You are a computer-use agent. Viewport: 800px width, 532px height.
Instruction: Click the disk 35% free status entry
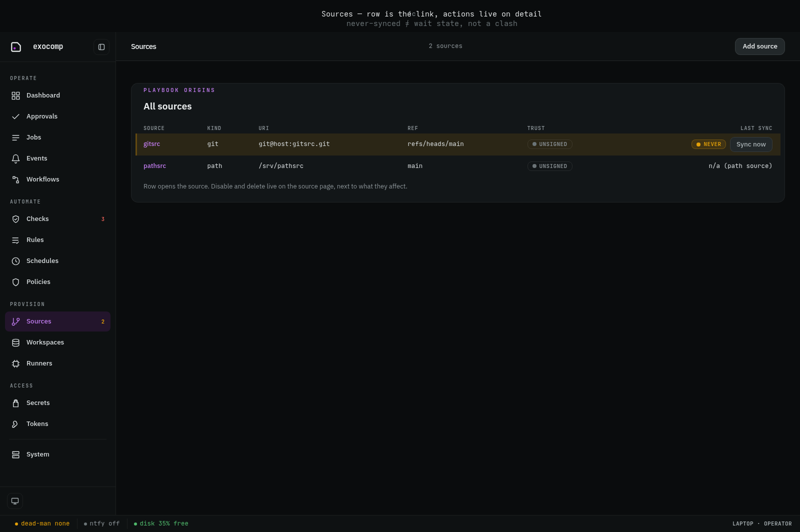[x=161, y=523]
